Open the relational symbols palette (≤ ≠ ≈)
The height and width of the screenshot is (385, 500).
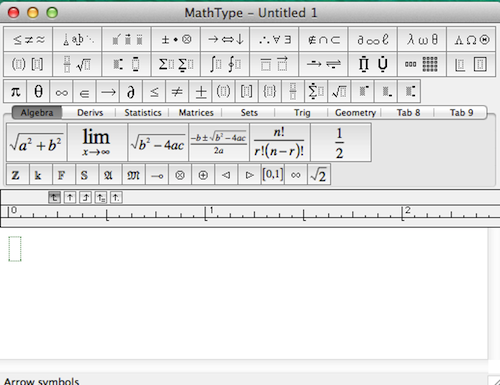coord(28,39)
